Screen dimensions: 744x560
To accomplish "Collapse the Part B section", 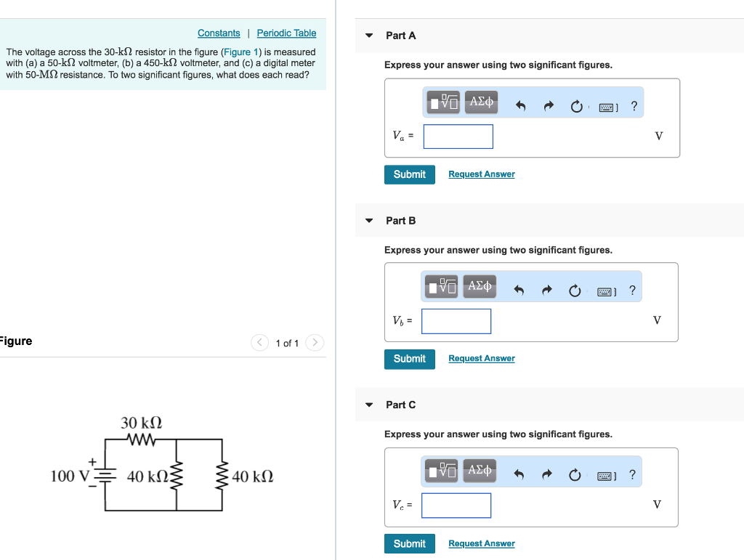I will tap(368, 220).
